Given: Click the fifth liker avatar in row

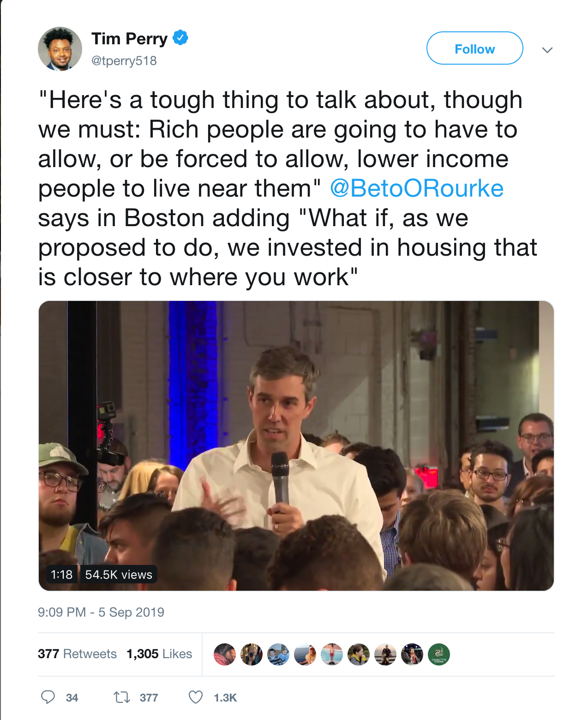Looking at the screenshot, I should coord(332,654).
